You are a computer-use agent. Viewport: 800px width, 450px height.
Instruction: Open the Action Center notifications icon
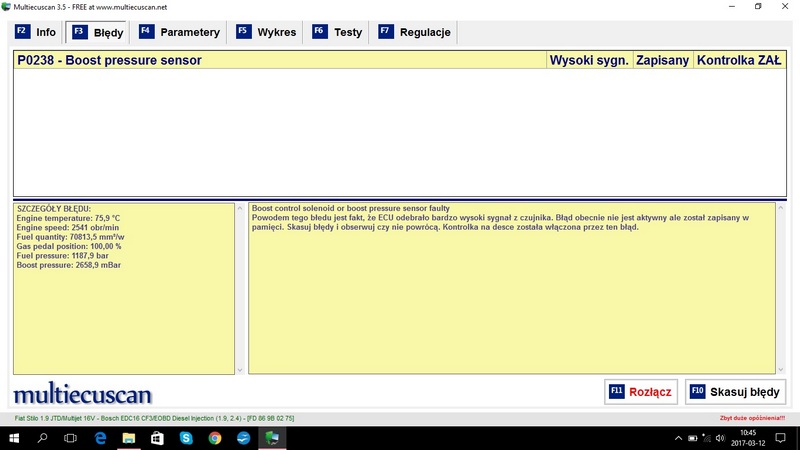780,438
